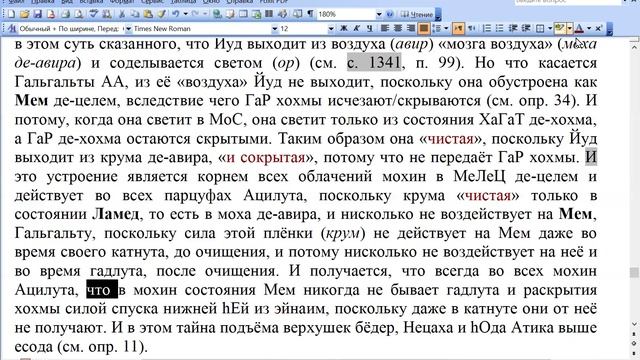Switch to Чтение reading layout
The image size is (640, 360).
[417, 14]
